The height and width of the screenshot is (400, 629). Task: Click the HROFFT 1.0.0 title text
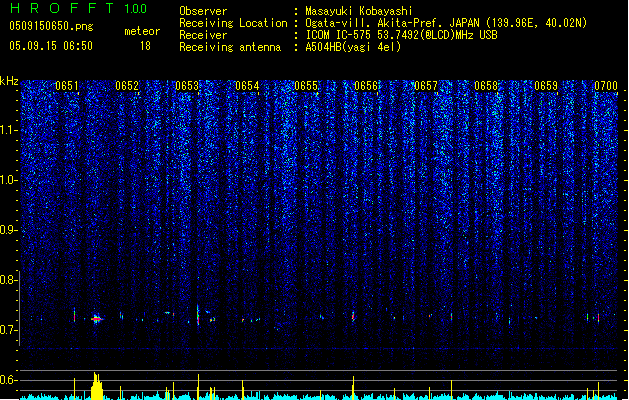[x=78, y=8]
